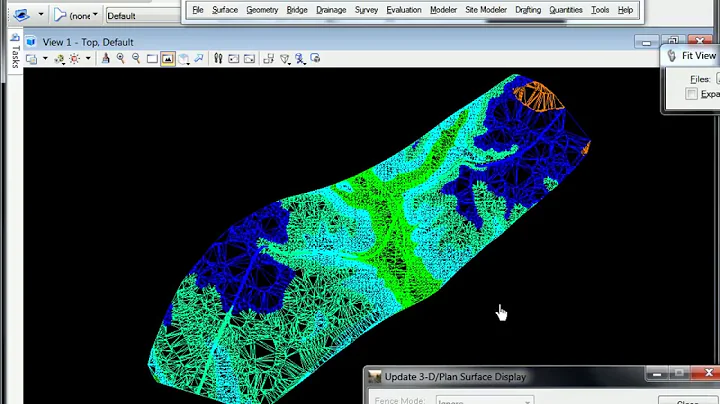
Task: Open the Tasks side panel tab
Action: 15,51
